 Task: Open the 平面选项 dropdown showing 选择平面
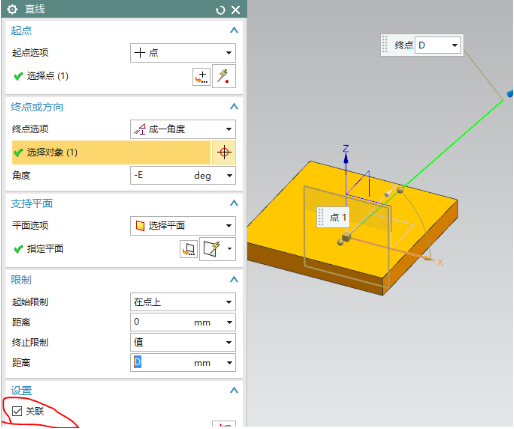183,226
